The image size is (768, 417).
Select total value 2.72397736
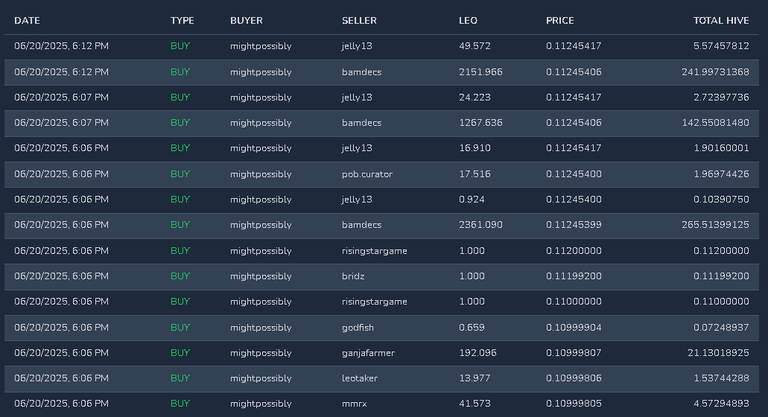pyautogui.click(x=721, y=98)
